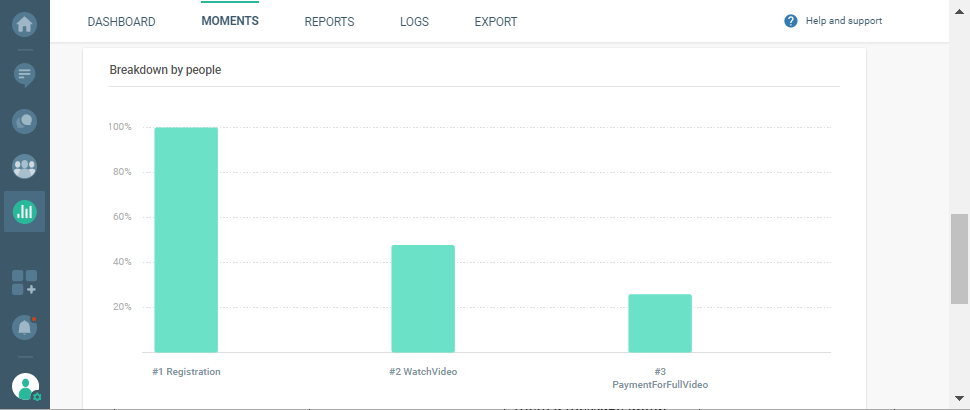Image resolution: width=970 pixels, height=410 pixels.
Task: Switch to the Export tab
Action: [496, 22]
